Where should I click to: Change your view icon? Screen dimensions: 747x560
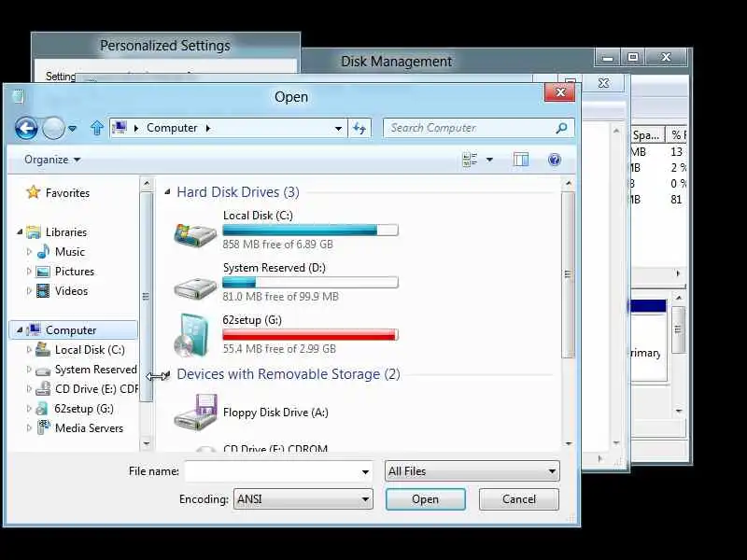[470, 160]
